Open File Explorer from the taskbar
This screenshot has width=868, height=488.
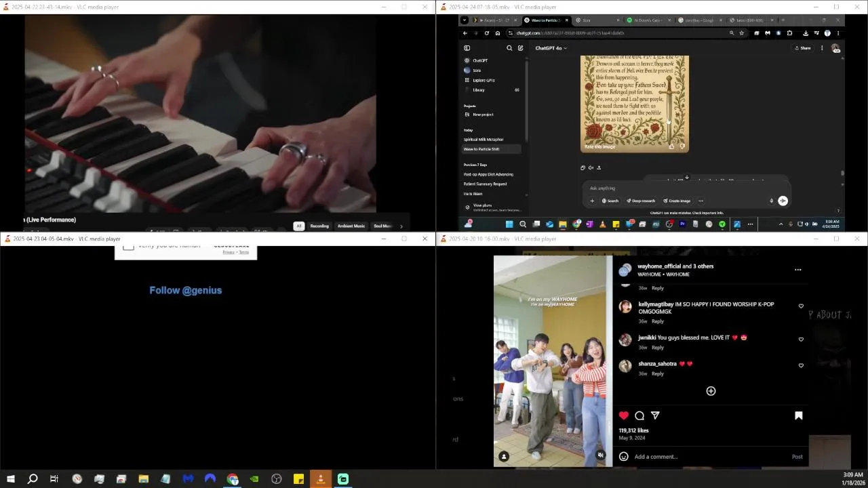144,479
